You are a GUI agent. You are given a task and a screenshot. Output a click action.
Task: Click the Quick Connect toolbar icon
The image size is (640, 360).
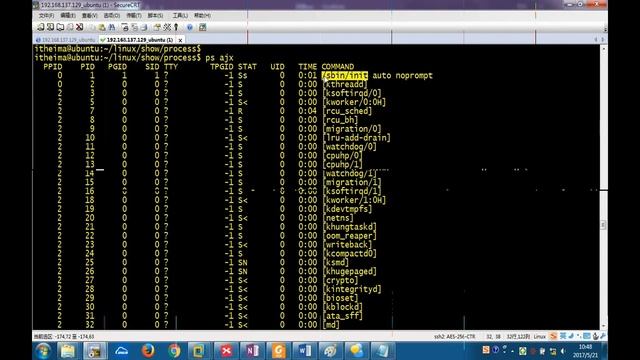(x=50, y=27)
